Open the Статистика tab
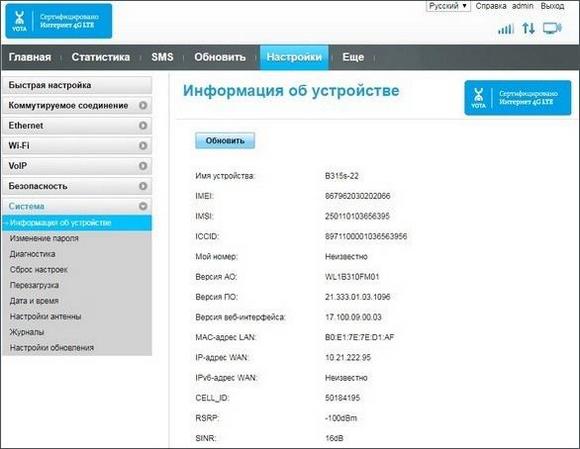580x449 pixels. coord(101,57)
